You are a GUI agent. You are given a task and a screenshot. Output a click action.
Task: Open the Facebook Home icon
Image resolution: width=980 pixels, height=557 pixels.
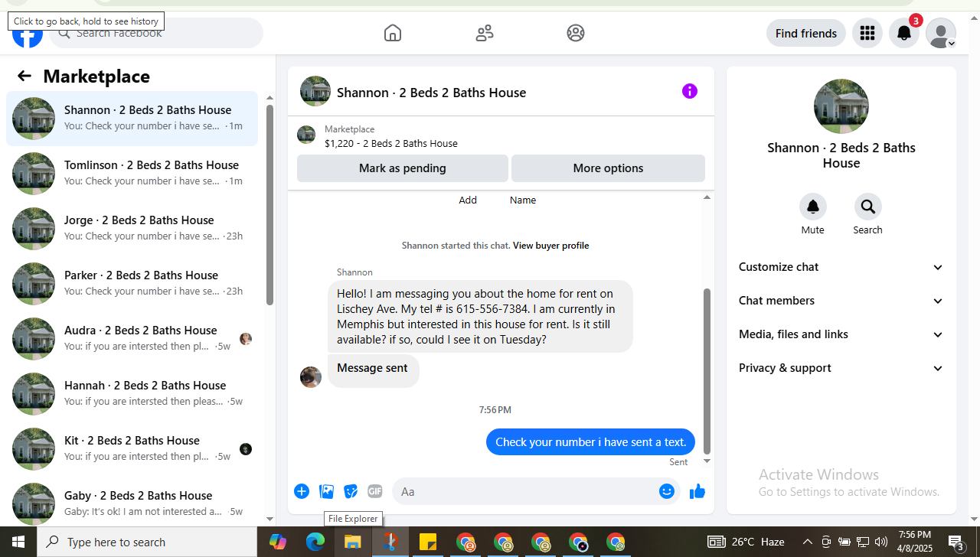click(x=393, y=33)
